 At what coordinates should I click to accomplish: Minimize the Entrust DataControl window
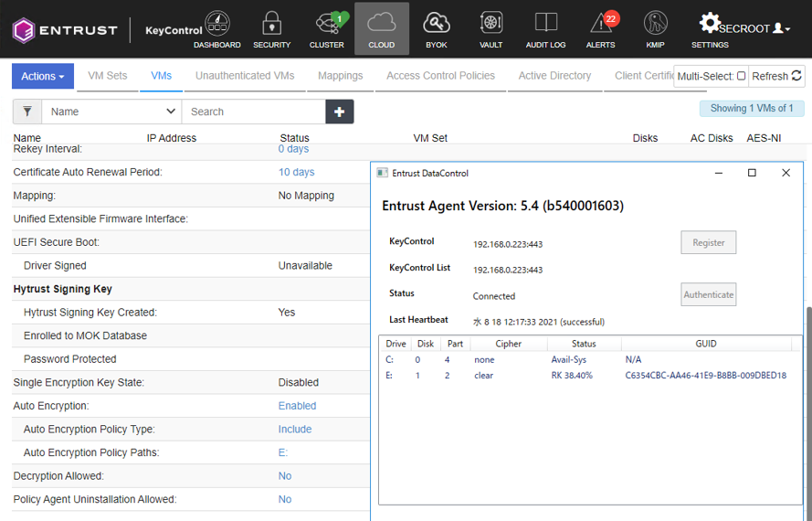(x=719, y=173)
